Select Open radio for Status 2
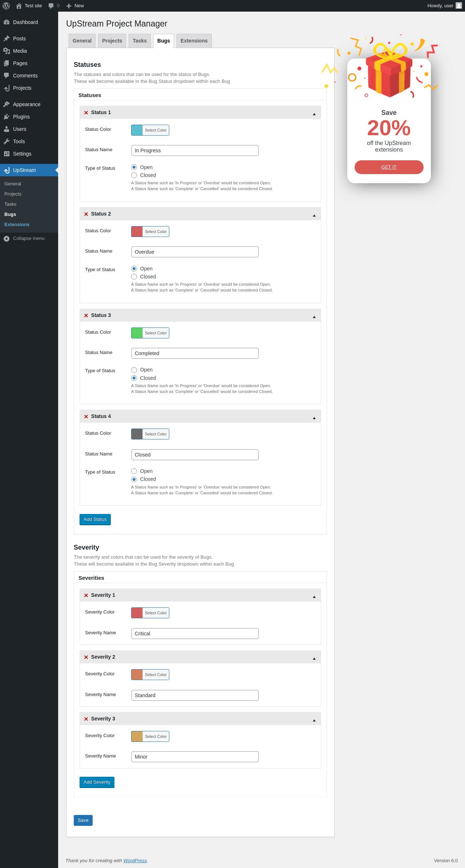 [134, 269]
